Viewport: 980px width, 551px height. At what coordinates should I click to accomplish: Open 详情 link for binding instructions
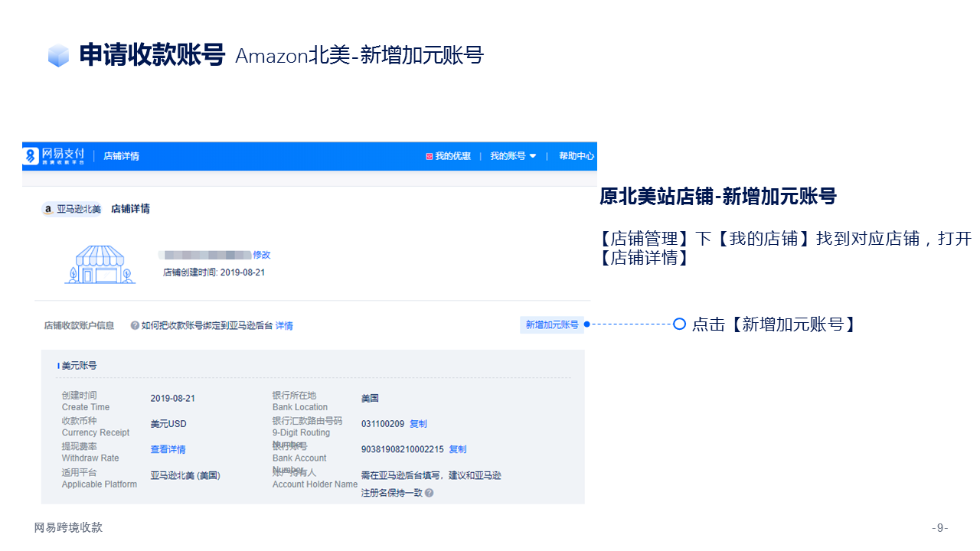coord(284,325)
